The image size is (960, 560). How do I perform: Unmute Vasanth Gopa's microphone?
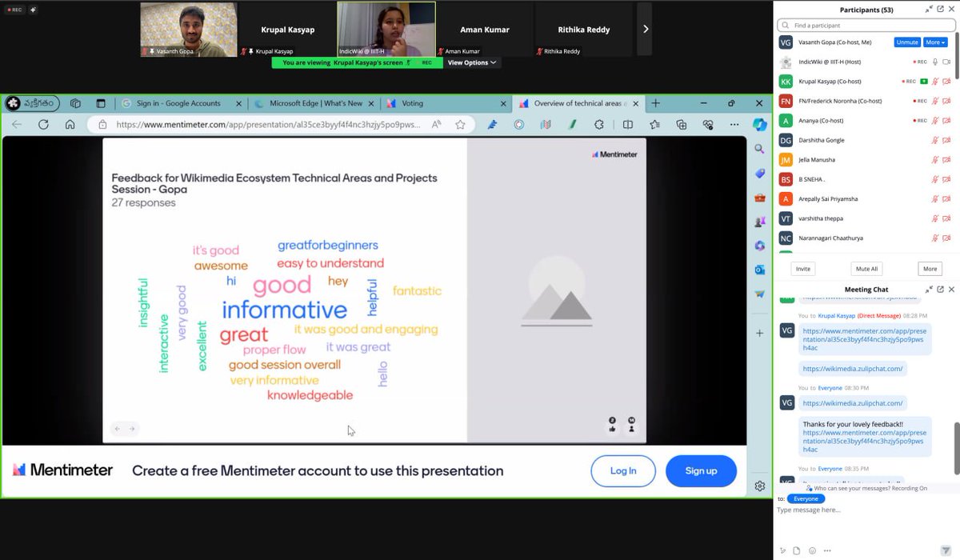[x=906, y=42]
